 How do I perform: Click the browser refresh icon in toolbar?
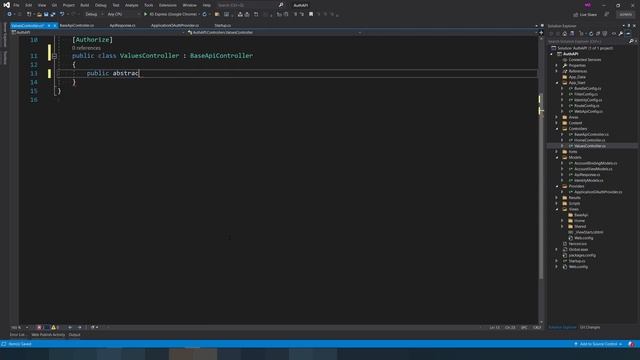(204, 14)
